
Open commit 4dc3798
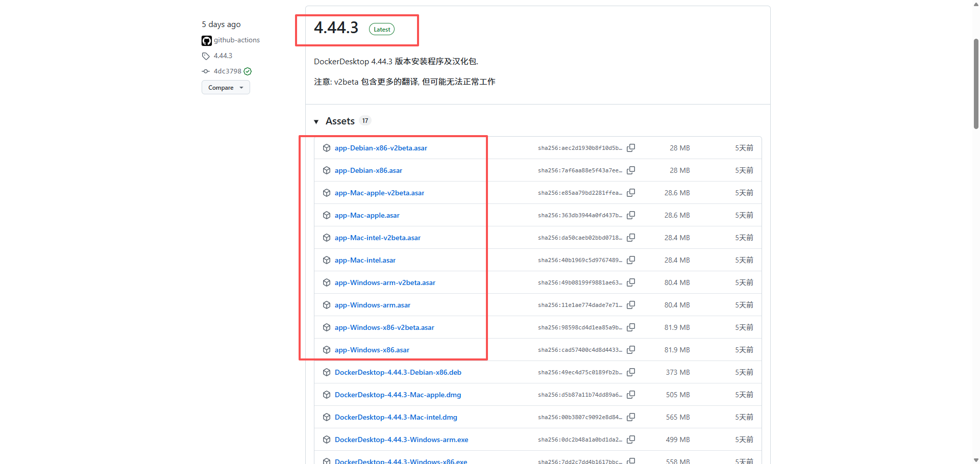click(x=227, y=71)
